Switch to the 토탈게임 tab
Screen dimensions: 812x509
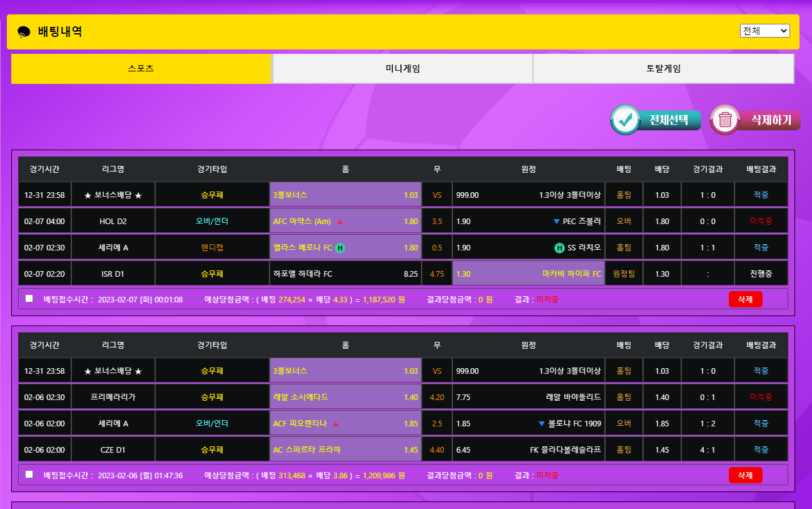(x=663, y=69)
